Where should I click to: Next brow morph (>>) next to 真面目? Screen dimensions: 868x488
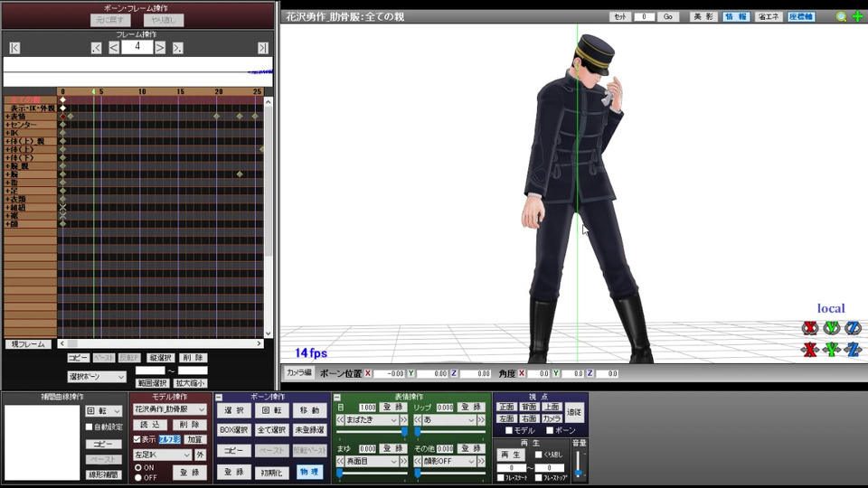click(x=403, y=461)
